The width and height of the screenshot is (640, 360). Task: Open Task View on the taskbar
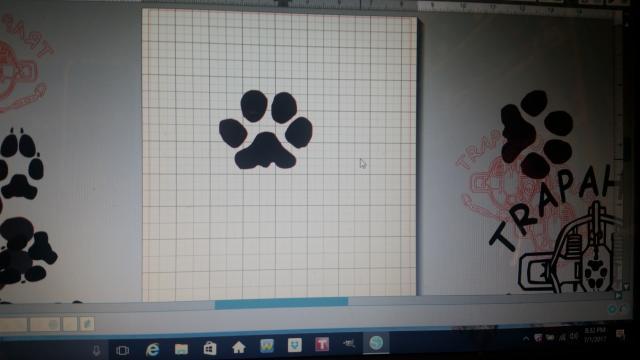(122, 351)
